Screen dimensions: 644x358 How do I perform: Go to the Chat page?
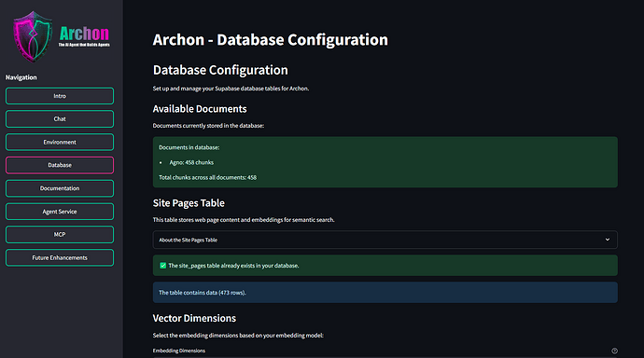[x=60, y=119]
